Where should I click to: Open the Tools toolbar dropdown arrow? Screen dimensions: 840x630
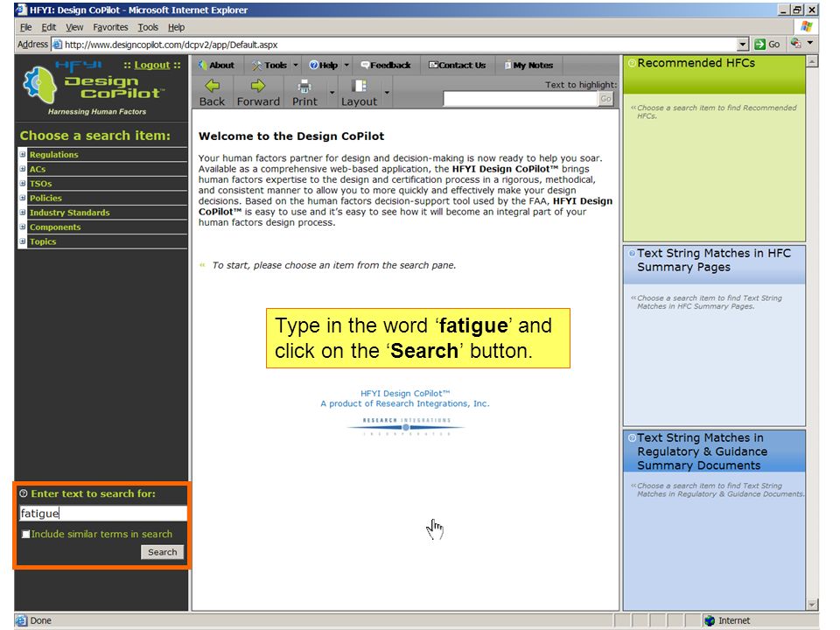click(295, 65)
